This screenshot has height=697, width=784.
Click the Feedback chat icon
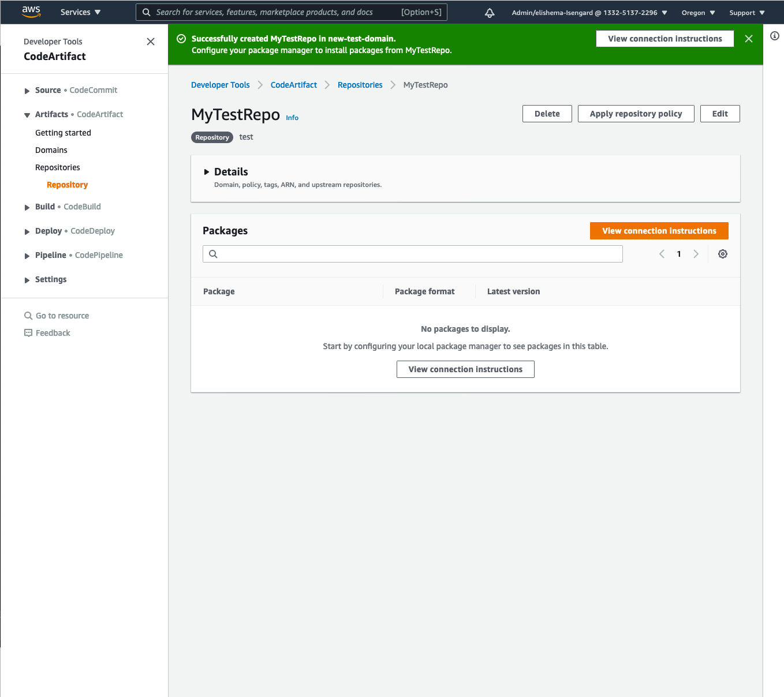pos(28,333)
